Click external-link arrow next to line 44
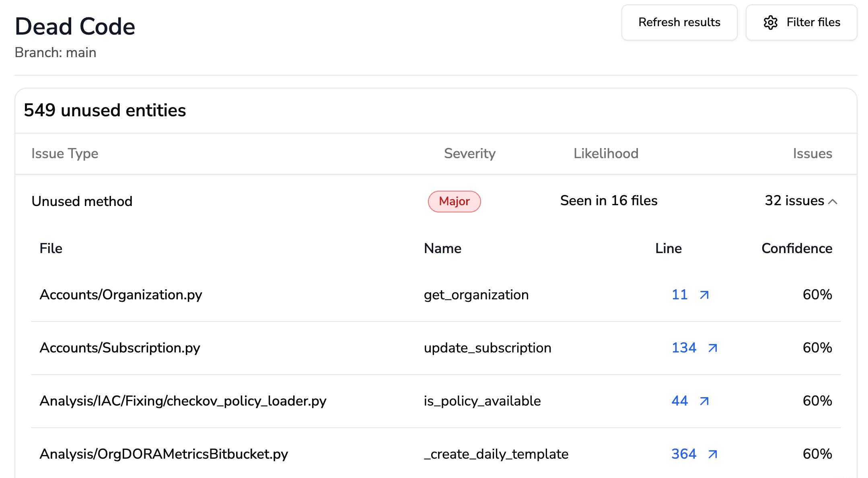 pyautogui.click(x=704, y=401)
